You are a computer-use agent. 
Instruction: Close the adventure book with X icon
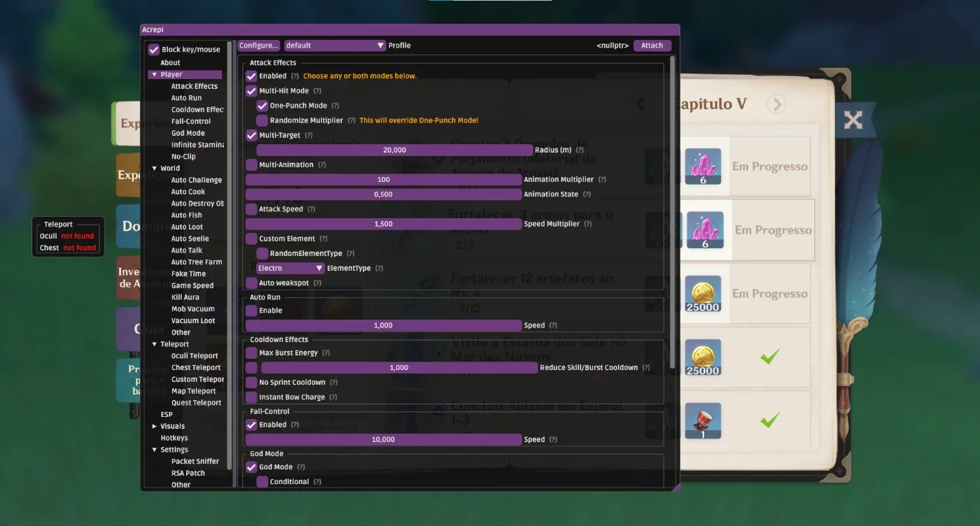coord(853,120)
